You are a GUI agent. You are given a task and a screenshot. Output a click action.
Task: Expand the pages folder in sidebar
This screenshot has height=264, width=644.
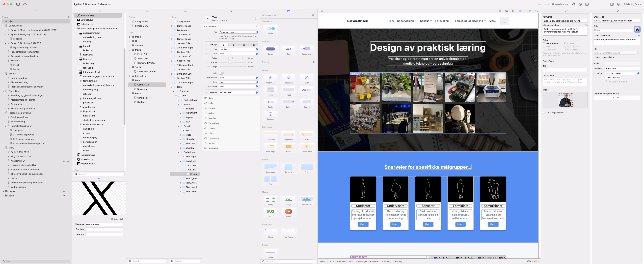coord(3,191)
